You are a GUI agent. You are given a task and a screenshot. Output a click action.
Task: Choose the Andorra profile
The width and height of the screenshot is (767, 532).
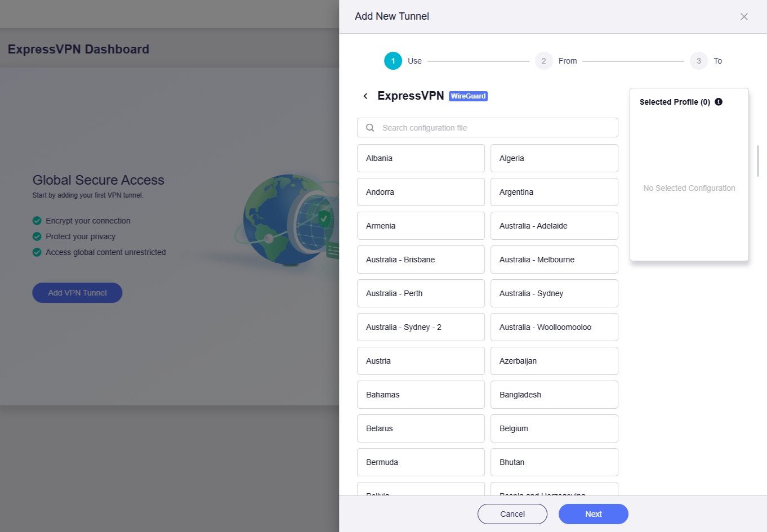[x=421, y=192]
